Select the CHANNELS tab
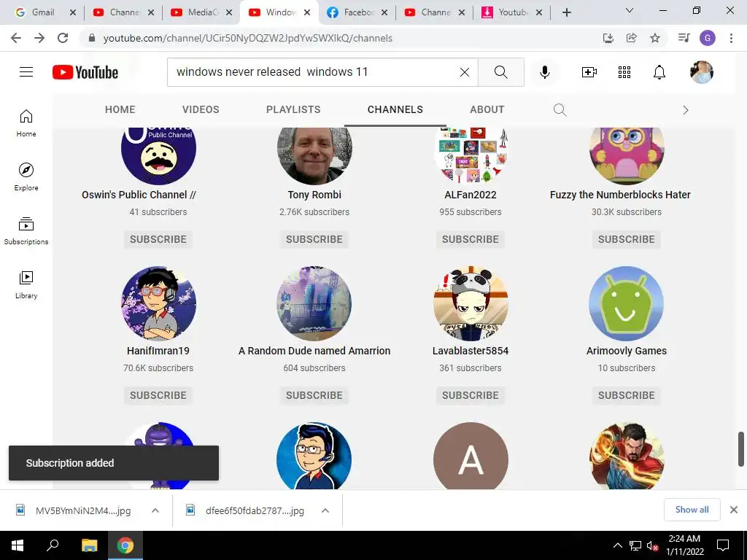Viewport: 747px width, 560px height. [x=395, y=109]
